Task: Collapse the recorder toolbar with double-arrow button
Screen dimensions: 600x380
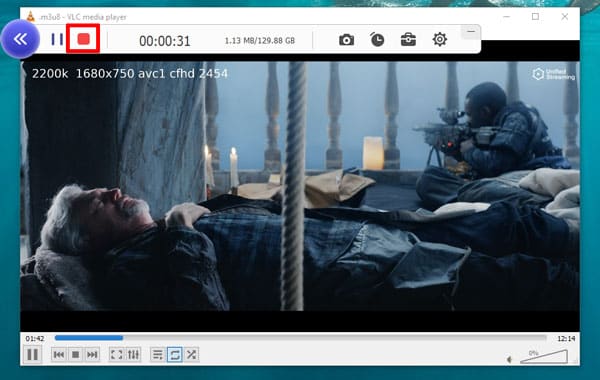Action: (20, 39)
